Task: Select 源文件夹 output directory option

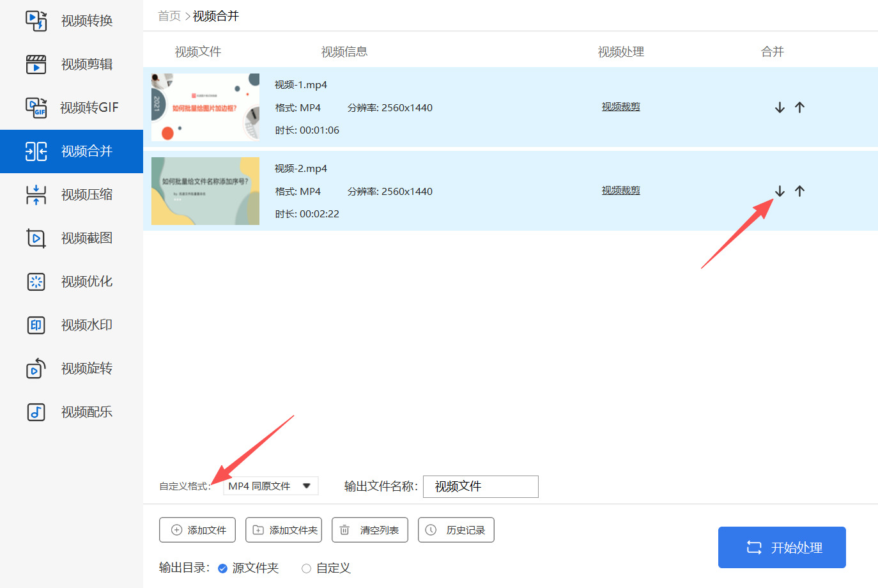Action: (x=222, y=568)
